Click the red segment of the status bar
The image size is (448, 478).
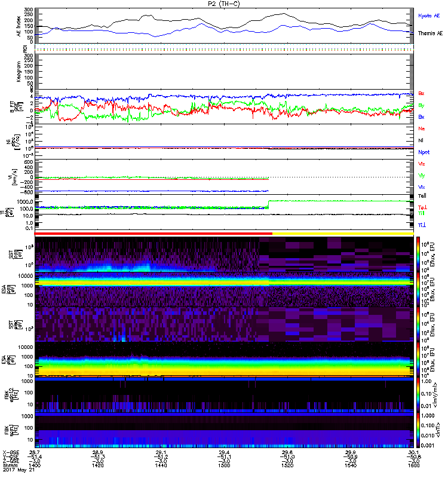(154, 234)
